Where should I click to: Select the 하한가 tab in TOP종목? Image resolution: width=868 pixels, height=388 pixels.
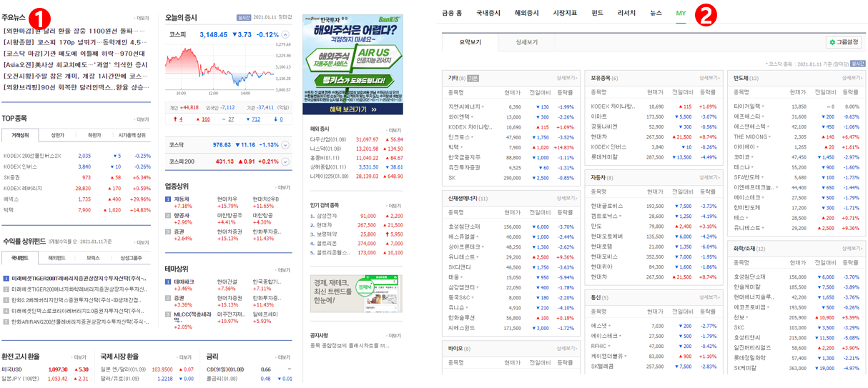pyautogui.click(x=94, y=135)
